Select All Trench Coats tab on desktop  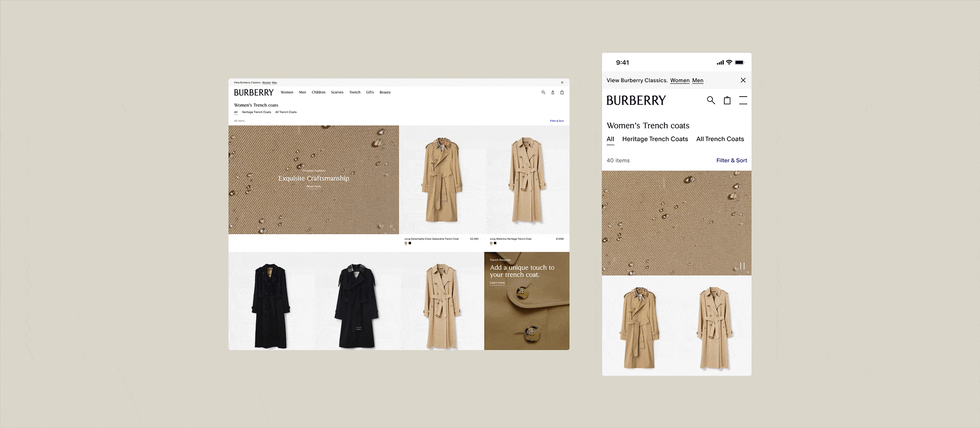[x=286, y=112]
